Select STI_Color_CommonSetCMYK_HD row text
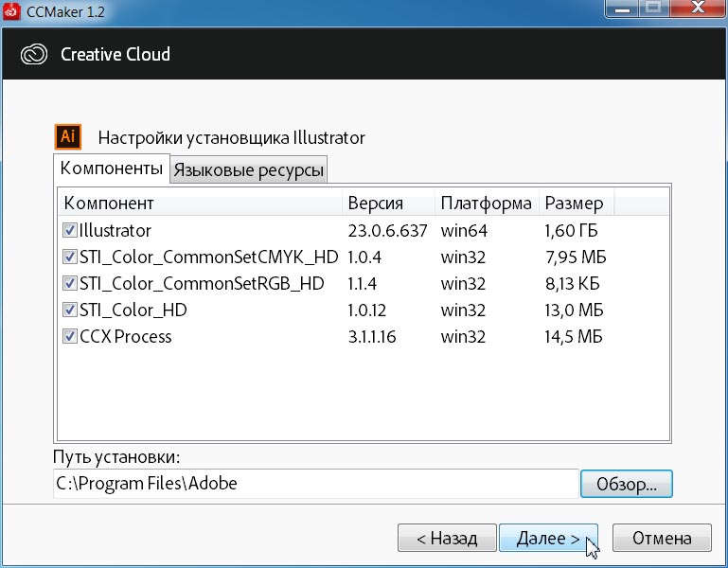 208,257
